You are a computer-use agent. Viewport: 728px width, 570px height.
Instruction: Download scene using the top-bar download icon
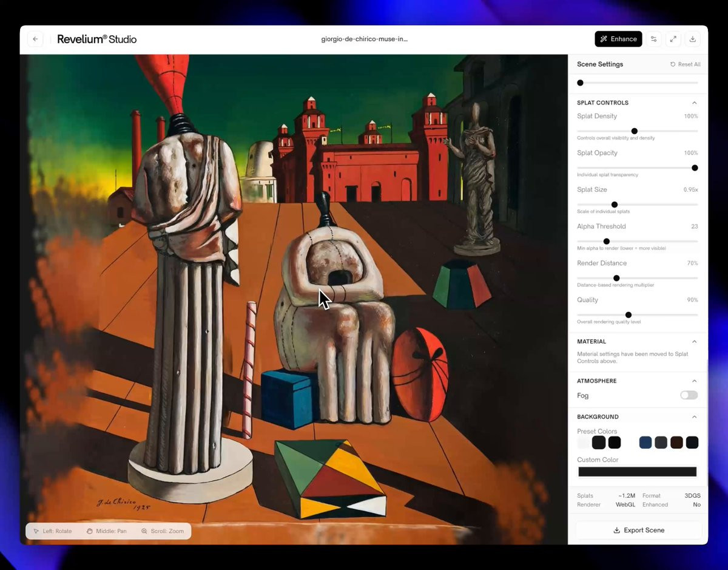(693, 39)
